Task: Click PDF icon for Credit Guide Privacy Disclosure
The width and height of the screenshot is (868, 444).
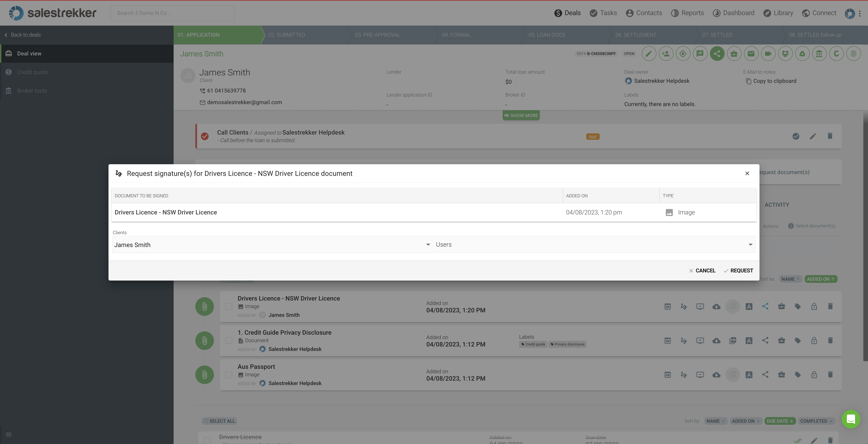Action: [x=733, y=340]
